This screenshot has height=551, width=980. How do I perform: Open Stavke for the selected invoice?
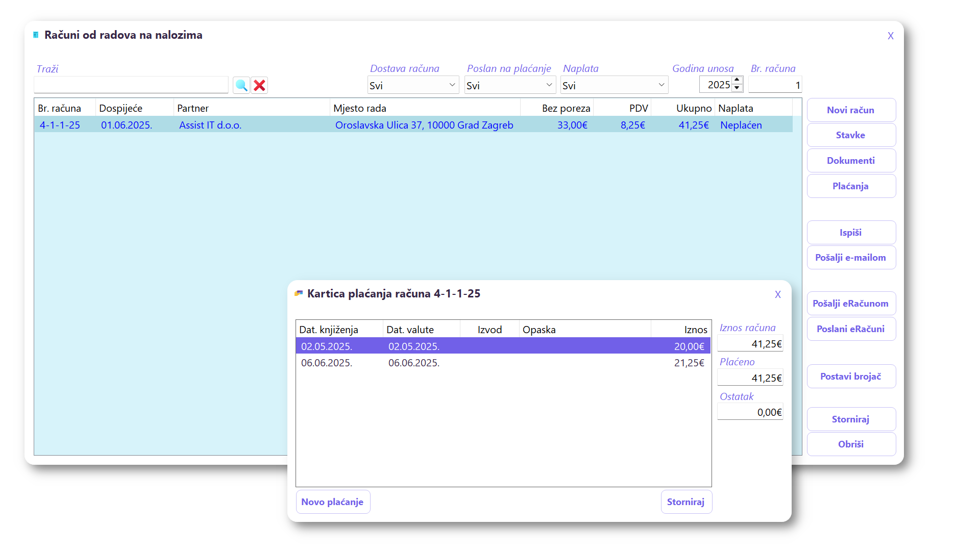(850, 135)
